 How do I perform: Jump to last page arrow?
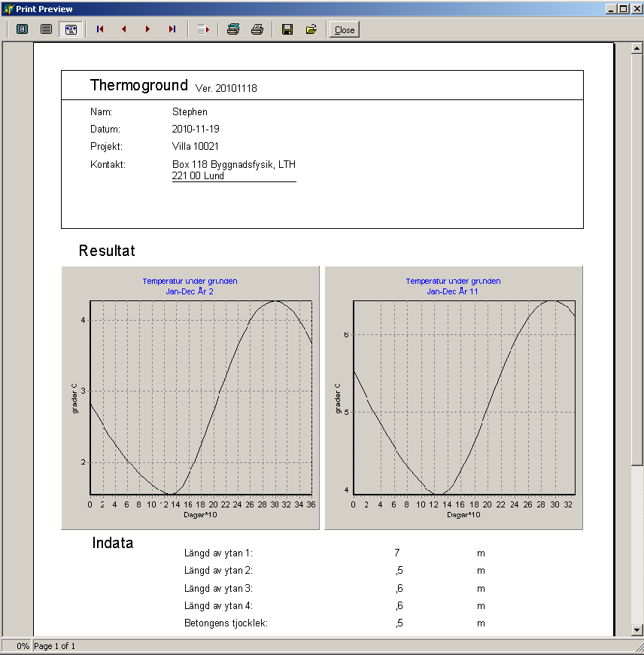172,29
